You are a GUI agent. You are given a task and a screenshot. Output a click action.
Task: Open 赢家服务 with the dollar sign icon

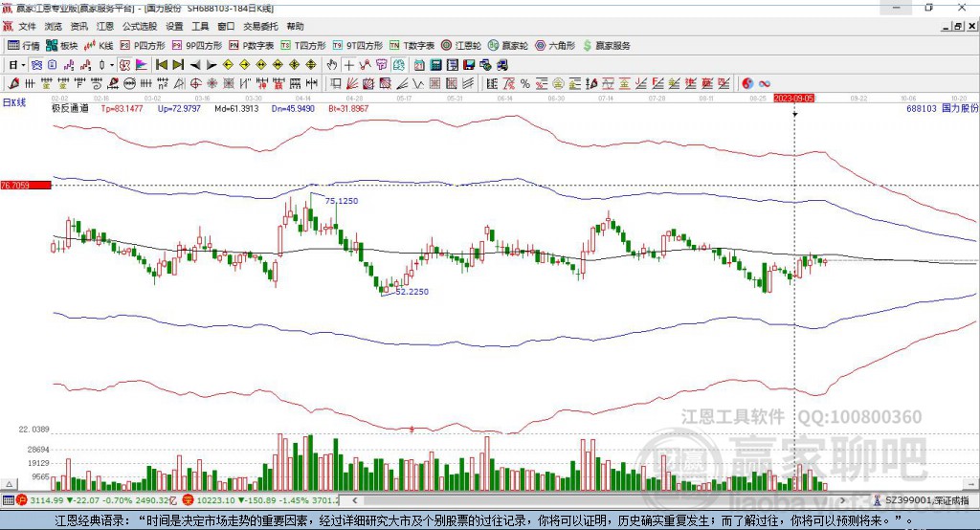pos(606,46)
